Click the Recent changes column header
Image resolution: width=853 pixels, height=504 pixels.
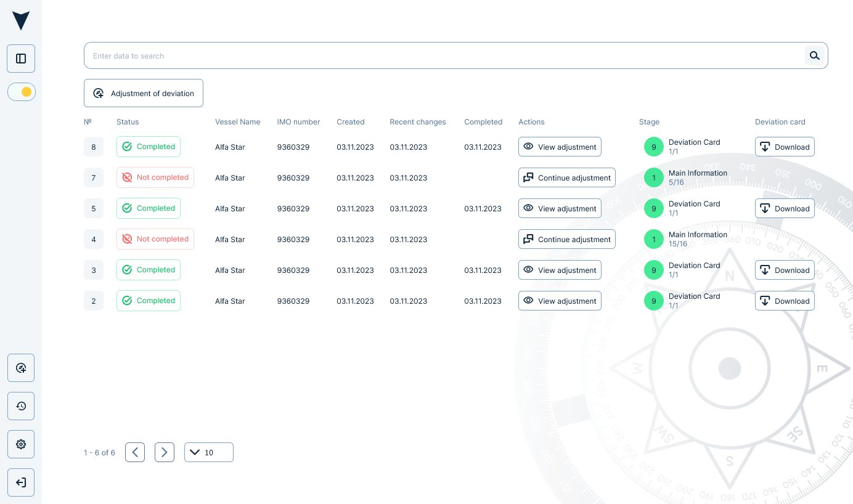[x=418, y=122]
